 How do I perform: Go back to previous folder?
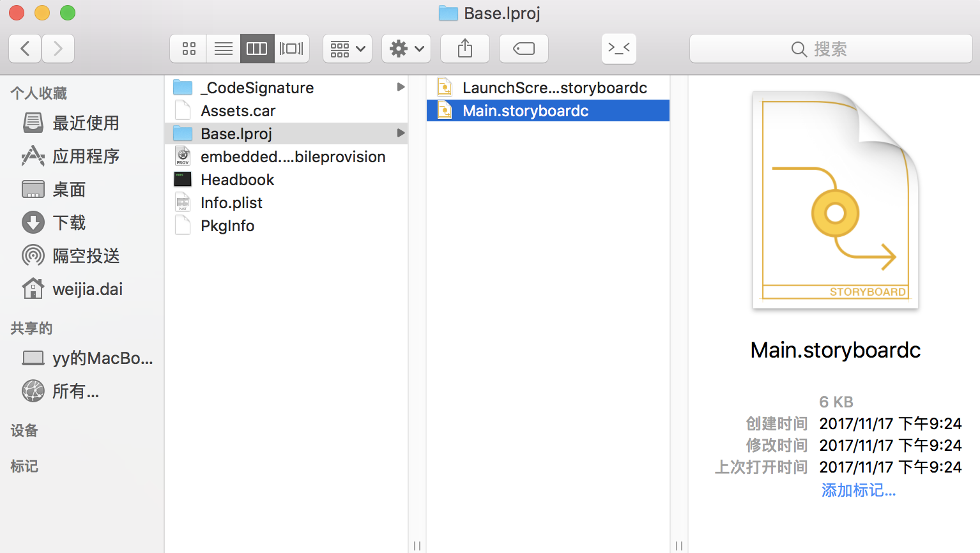point(26,49)
